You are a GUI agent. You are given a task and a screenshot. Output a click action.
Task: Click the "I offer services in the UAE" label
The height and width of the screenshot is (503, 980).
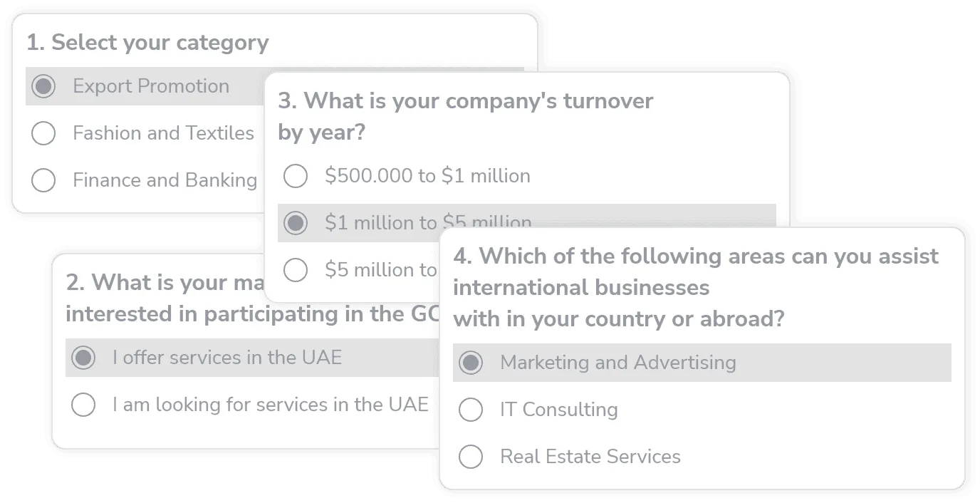click(x=228, y=358)
